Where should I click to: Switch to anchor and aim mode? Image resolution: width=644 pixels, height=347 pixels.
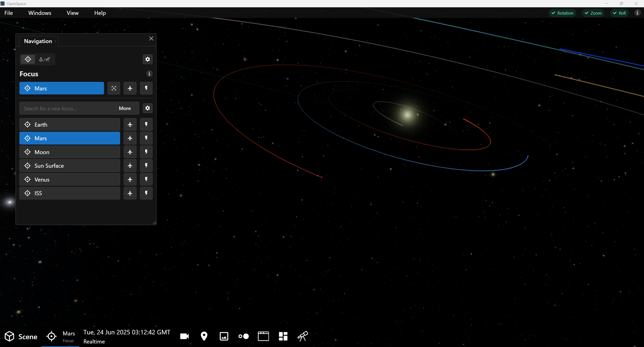click(45, 59)
